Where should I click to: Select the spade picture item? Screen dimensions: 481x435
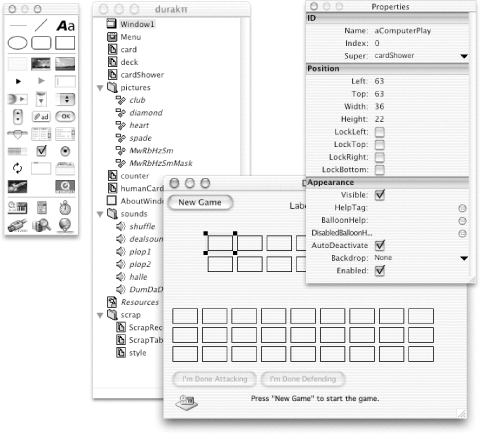coord(140,138)
